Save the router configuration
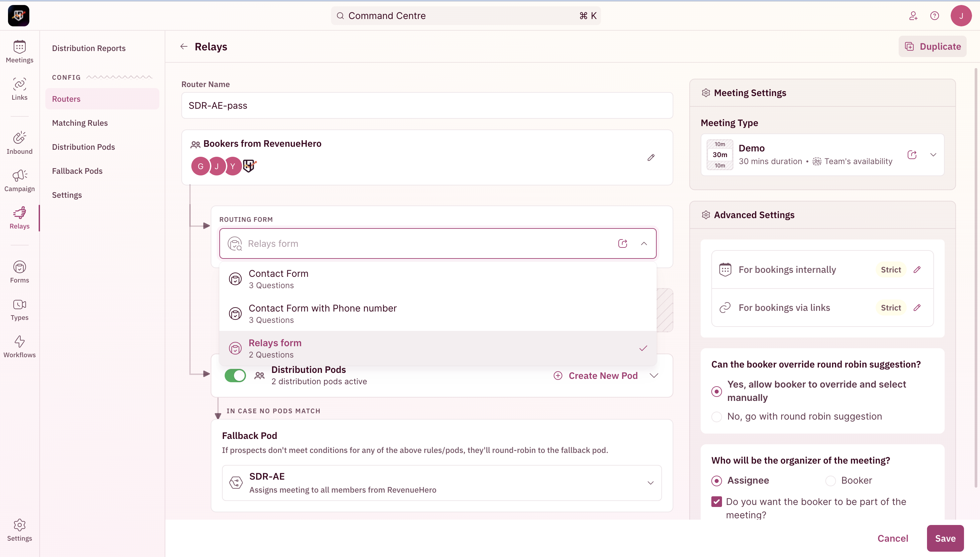Image resolution: width=980 pixels, height=557 pixels. pyautogui.click(x=945, y=539)
